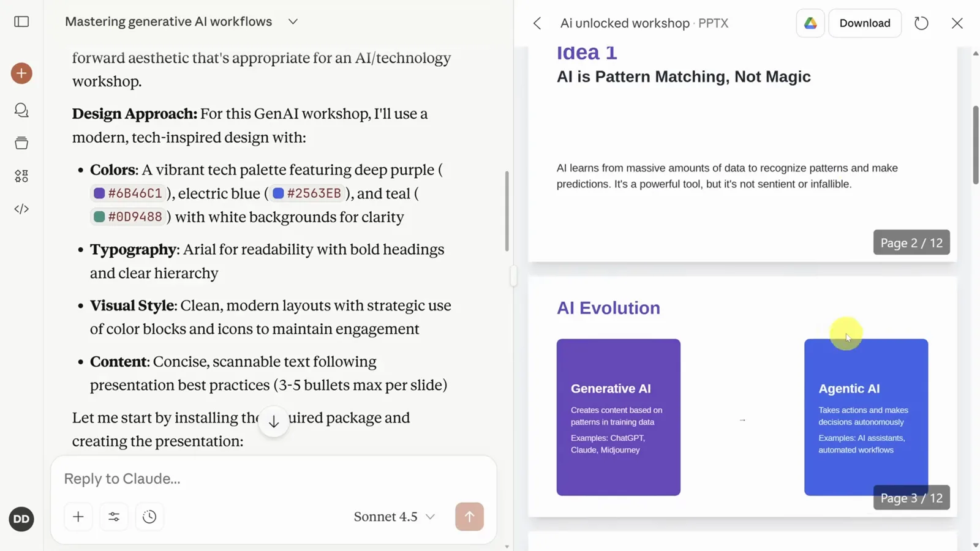980x551 pixels.
Task: Open the search and tools settings icon
Action: click(114, 517)
